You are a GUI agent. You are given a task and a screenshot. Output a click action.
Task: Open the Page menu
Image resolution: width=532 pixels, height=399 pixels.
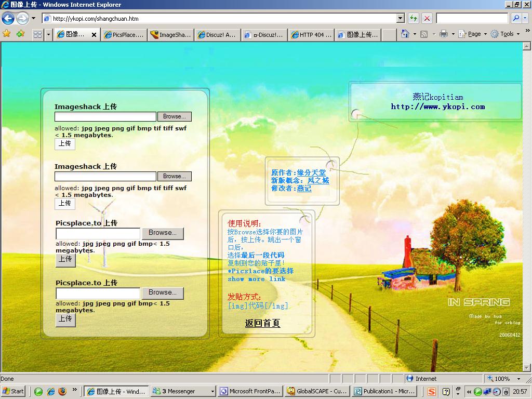(x=473, y=34)
